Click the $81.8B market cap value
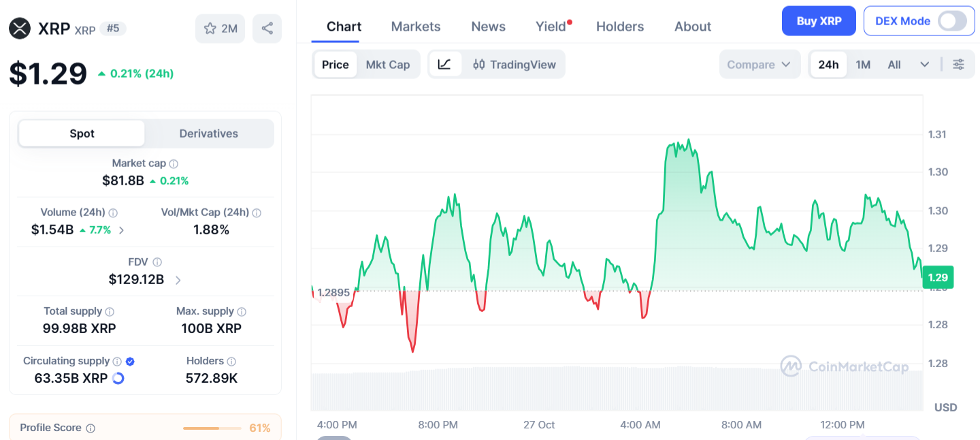 pyautogui.click(x=123, y=180)
